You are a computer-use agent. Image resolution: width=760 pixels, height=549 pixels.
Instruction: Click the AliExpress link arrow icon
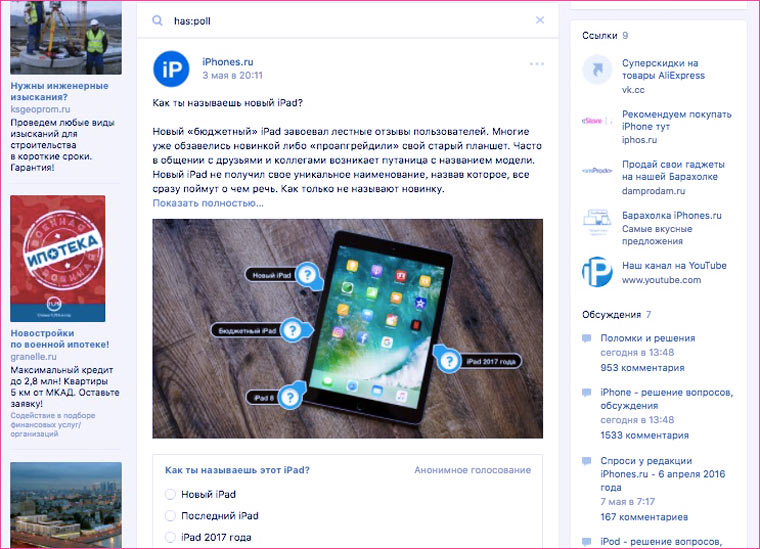tap(597, 70)
